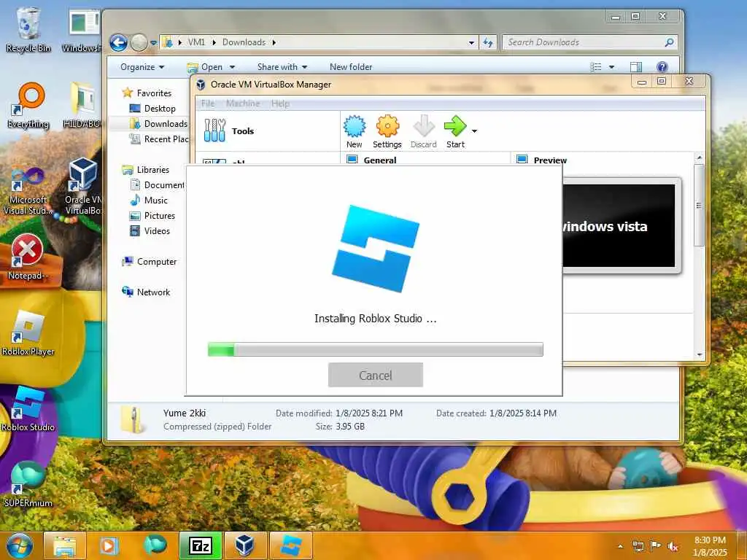This screenshot has height=560, width=747.
Task: Go back in the Explorer window
Action: pyautogui.click(x=119, y=42)
